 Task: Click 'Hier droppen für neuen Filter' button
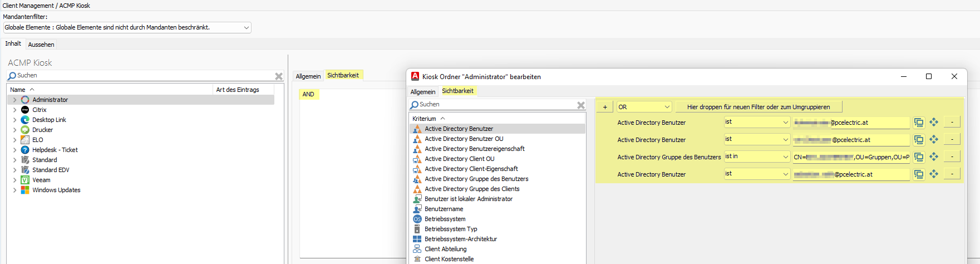(x=759, y=107)
